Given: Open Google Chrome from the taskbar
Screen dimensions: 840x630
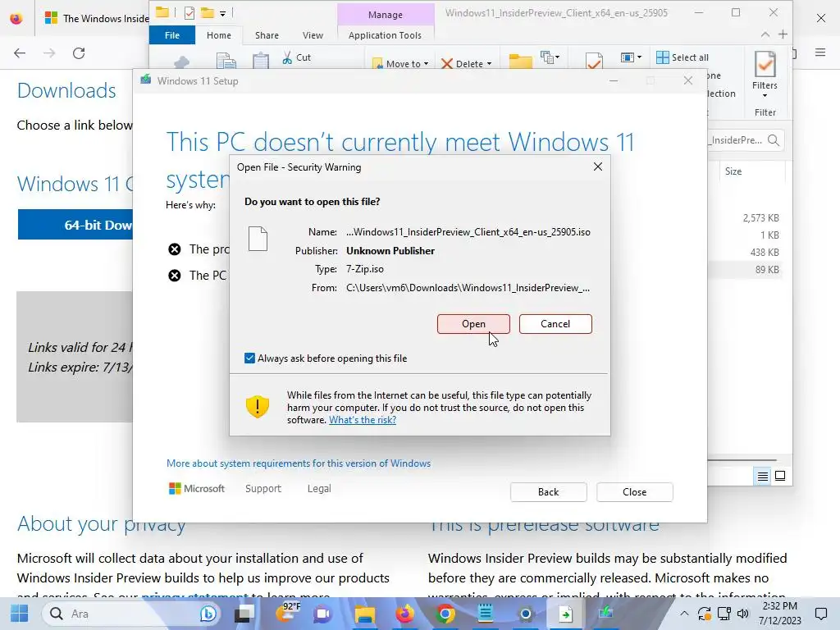Looking at the screenshot, I should pos(445,614).
